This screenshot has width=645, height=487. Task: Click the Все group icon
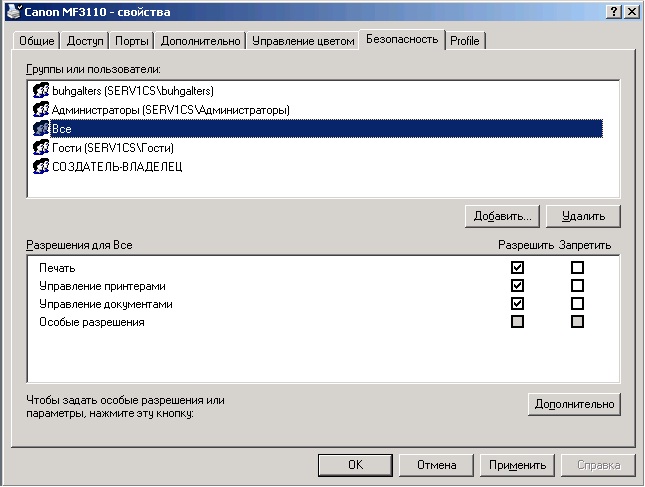pyautogui.click(x=41, y=128)
